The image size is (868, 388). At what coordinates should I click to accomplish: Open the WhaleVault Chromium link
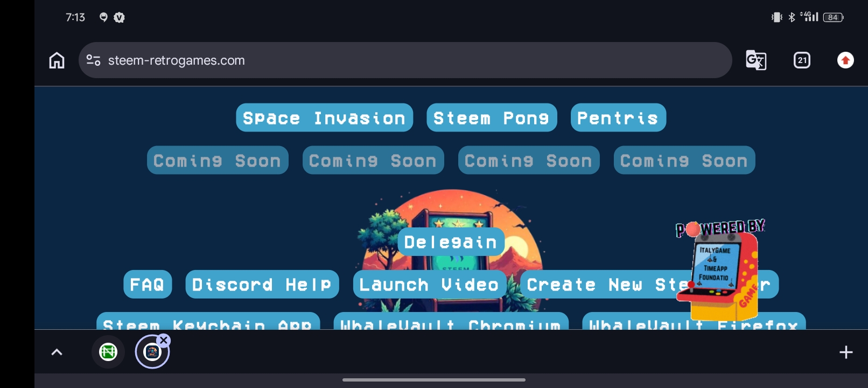(451, 321)
